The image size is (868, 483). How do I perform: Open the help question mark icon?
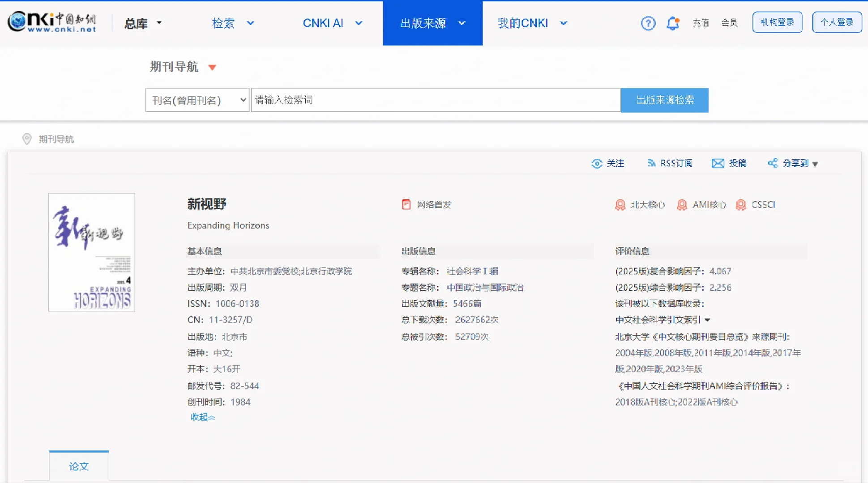(648, 23)
